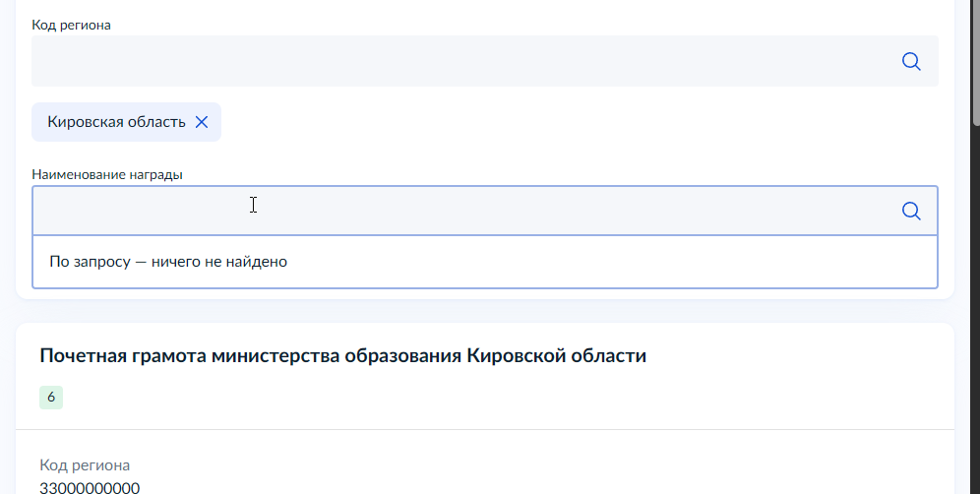
Task: Grab the vertical scrollbar thumb
Action: pos(976,59)
